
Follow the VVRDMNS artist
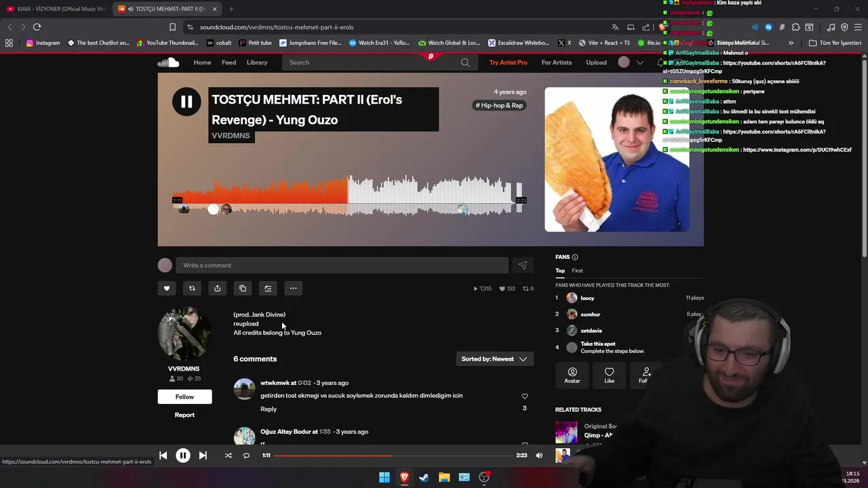point(184,396)
